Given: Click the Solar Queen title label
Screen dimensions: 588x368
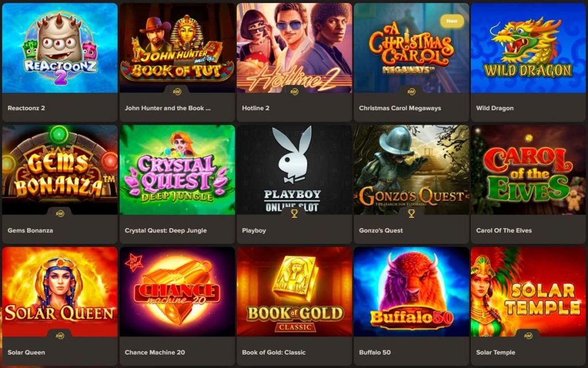Looking at the screenshot, I should point(26,352).
